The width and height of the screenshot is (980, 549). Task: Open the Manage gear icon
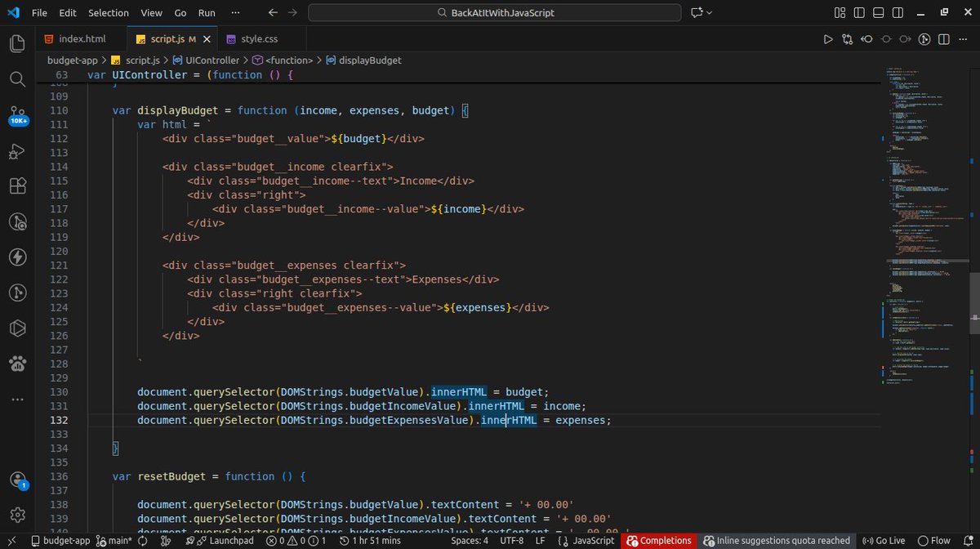click(17, 516)
